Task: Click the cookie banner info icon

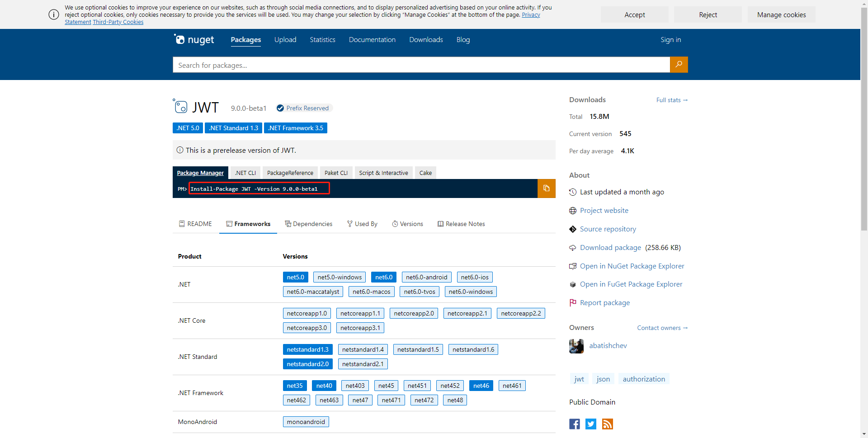Action: point(54,14)
